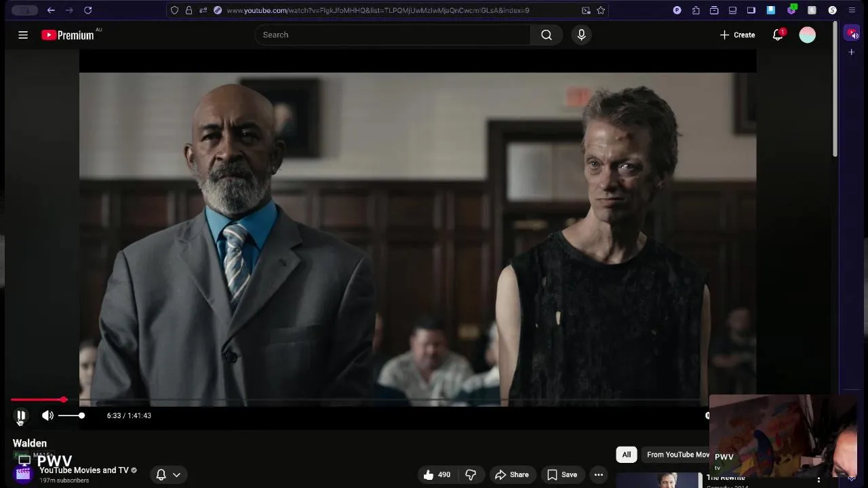Image resolution: width=868 pixels, height=488 pixels.
Task: Open the blue bookmark extension icon
Action: coord(771,10)
